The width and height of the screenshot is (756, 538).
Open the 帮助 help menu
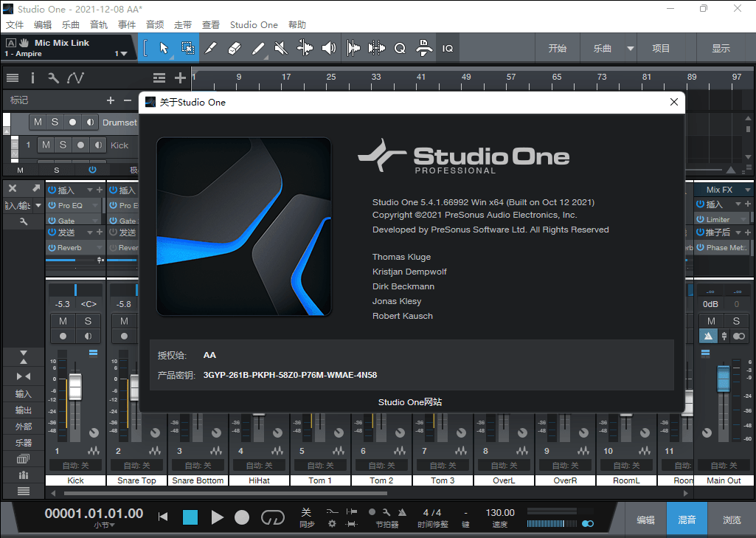tap(297, 24)
